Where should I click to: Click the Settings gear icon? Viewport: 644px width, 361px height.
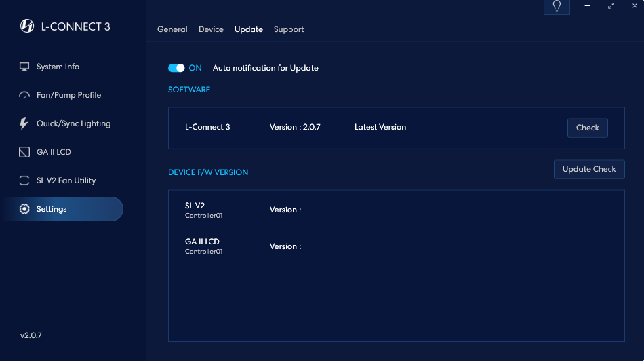click(24, 209)
